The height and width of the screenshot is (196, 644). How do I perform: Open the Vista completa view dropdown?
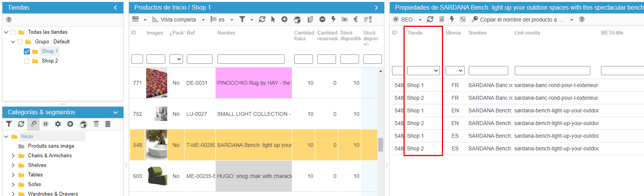(179, 20)
